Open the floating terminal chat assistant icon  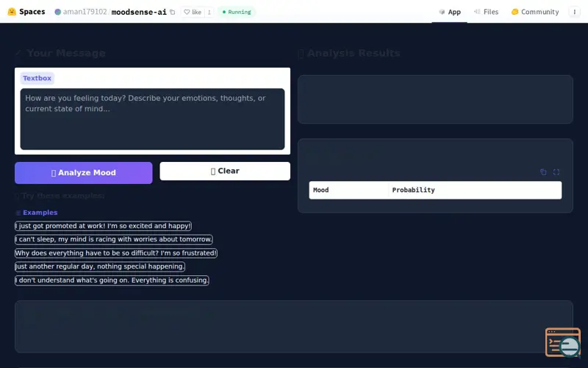[x=563, y=342]
